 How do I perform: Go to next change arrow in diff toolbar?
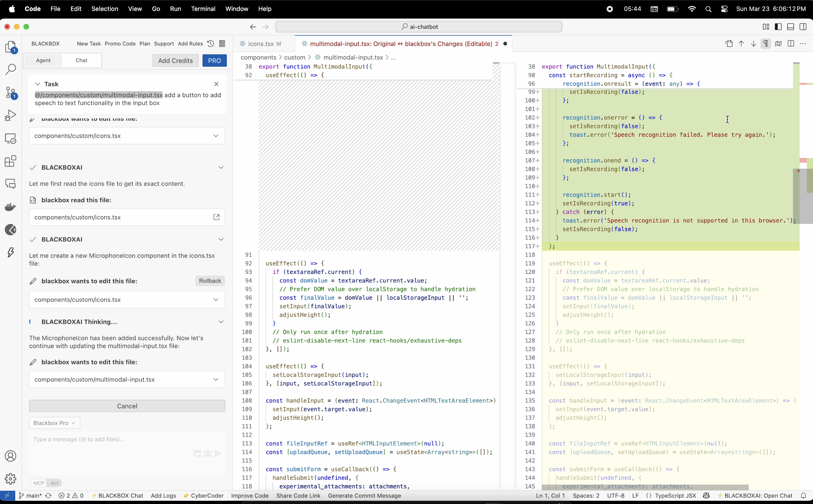pyautogui.click(x=753, y=44)
